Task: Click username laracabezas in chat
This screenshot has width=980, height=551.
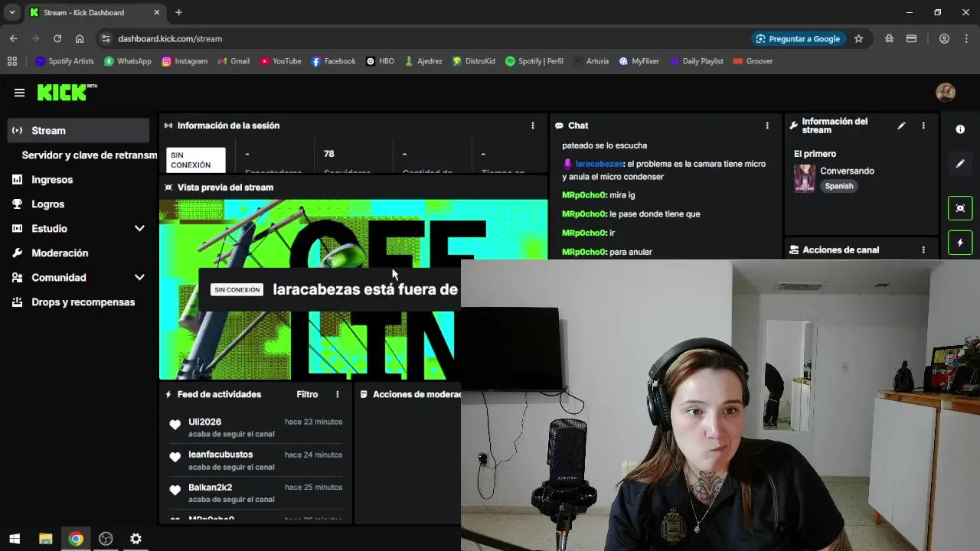Action: (x=599, y=164)
